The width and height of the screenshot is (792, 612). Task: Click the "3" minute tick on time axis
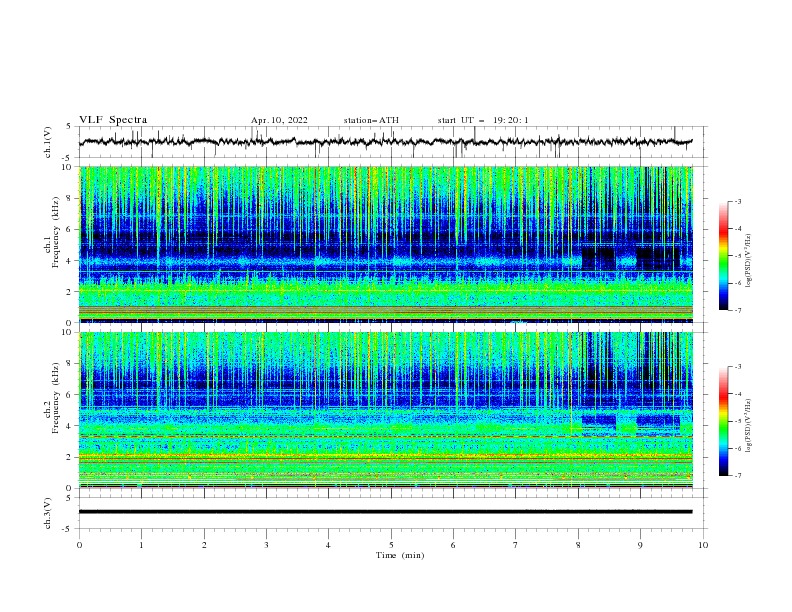pos(266,545)
